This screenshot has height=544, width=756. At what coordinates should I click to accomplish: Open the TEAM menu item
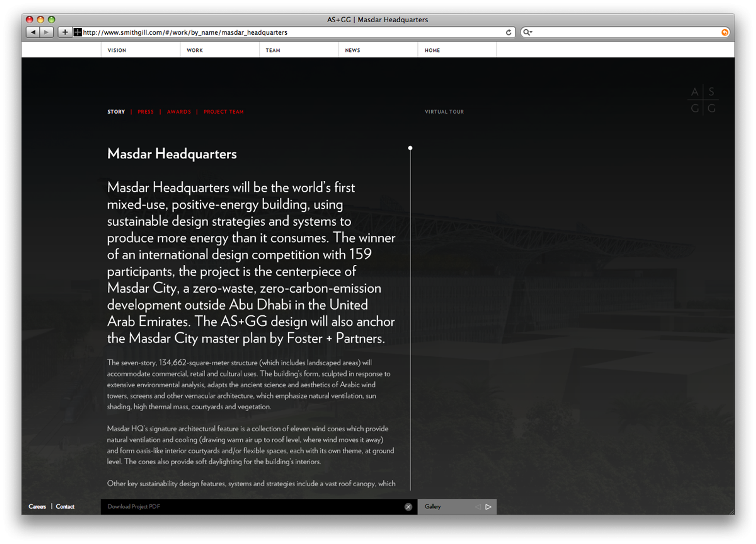[273, 50]
